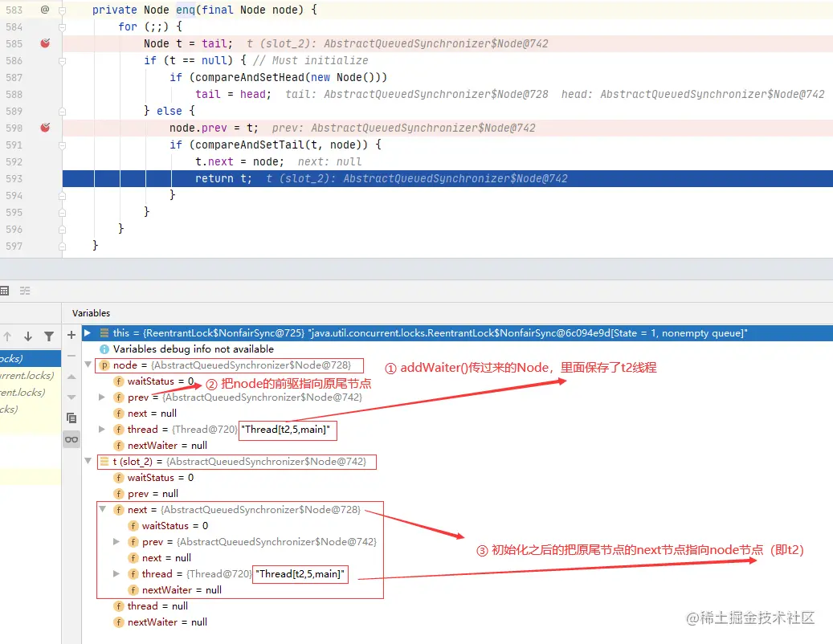Select node's 'next = null' field
Image resolution: width=833 pixels, height=644 pixels.
(x=145, y=413)
